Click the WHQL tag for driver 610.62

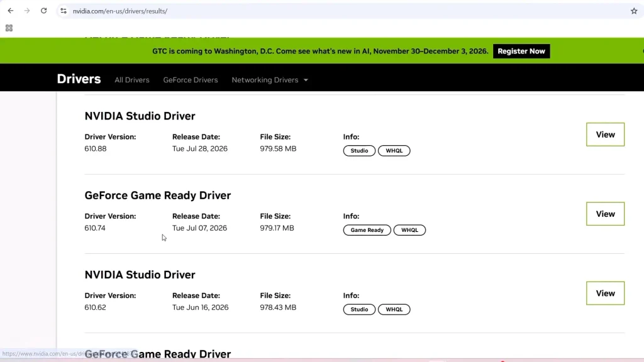[394, 309]
